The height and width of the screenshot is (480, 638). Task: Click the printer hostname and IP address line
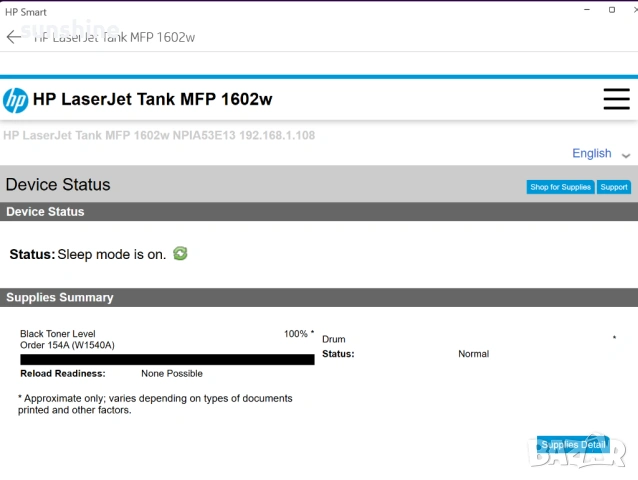click(x=160, y=135)
